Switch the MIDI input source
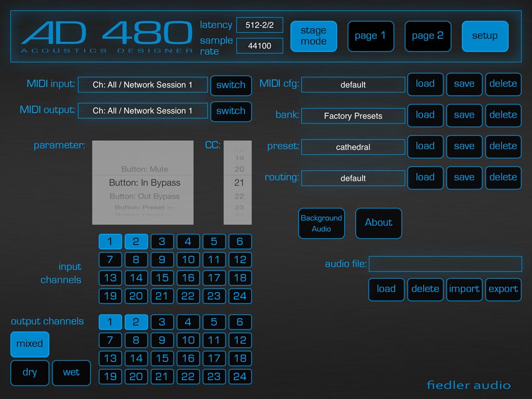Screen dimensions: 532x399 [x=231, y=85]
